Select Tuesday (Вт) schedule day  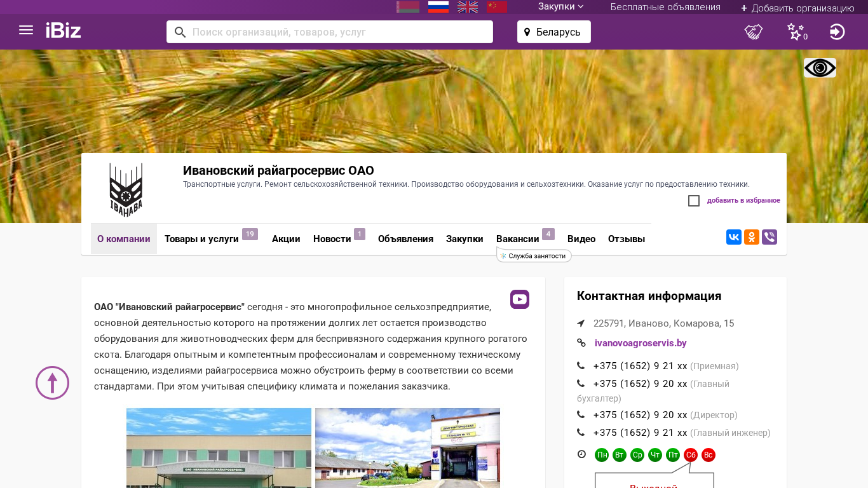click(x=620, y=455)
